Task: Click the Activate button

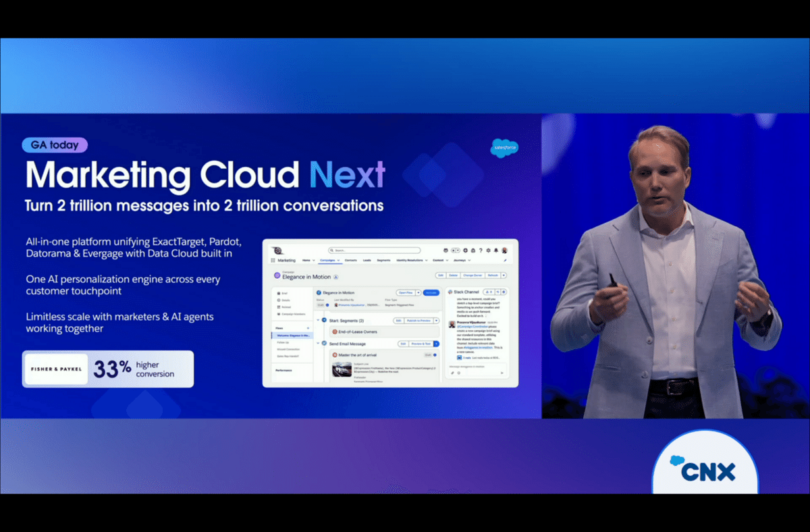Action: pos(431,293)
